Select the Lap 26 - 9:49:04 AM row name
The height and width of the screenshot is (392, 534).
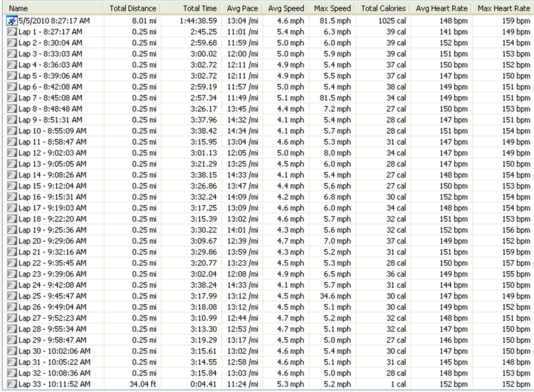(52, 307)
